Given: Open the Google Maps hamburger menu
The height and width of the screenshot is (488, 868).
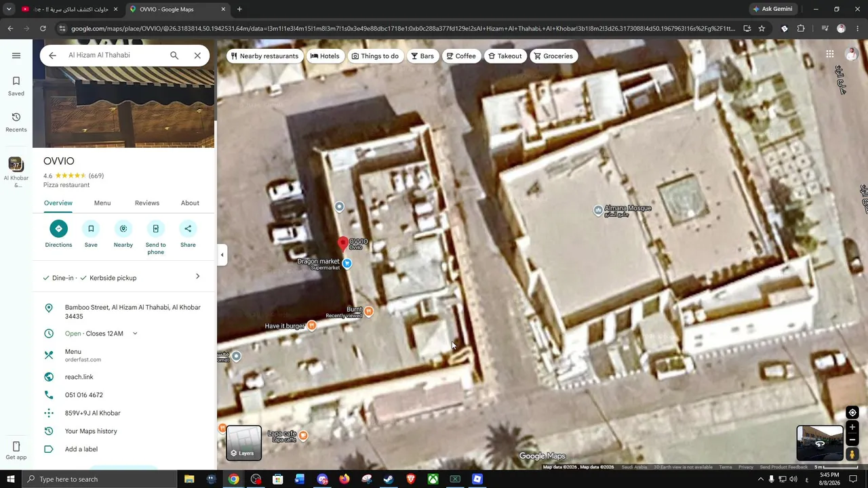Looking at the screenshot, I should (16, 56).
